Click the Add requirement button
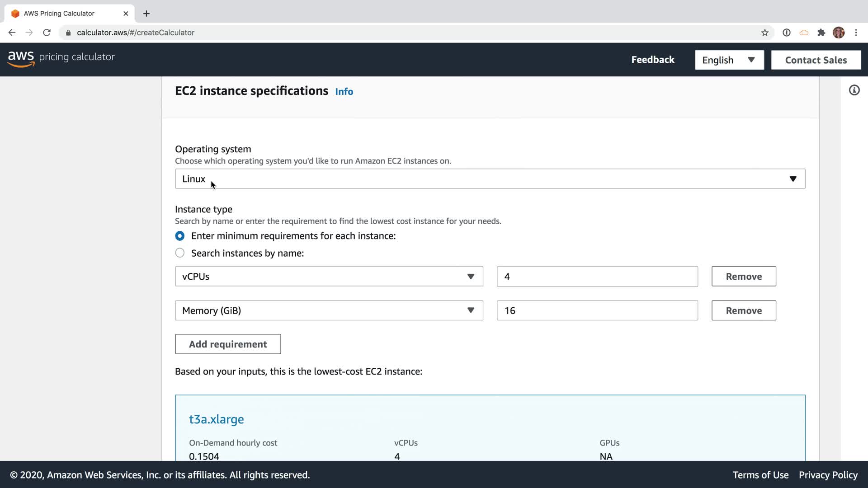 click(x=228, y=344)
